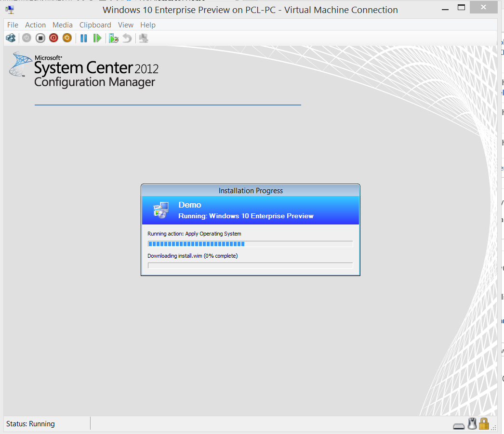Open the File menu
This screenshot has height=434, width=504.
point(13,25)
